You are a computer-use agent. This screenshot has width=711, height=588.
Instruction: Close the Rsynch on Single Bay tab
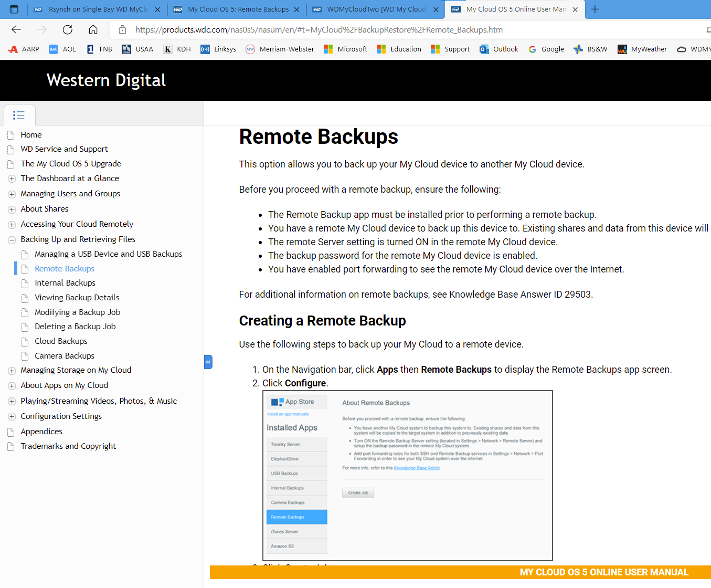coord(157,9)
